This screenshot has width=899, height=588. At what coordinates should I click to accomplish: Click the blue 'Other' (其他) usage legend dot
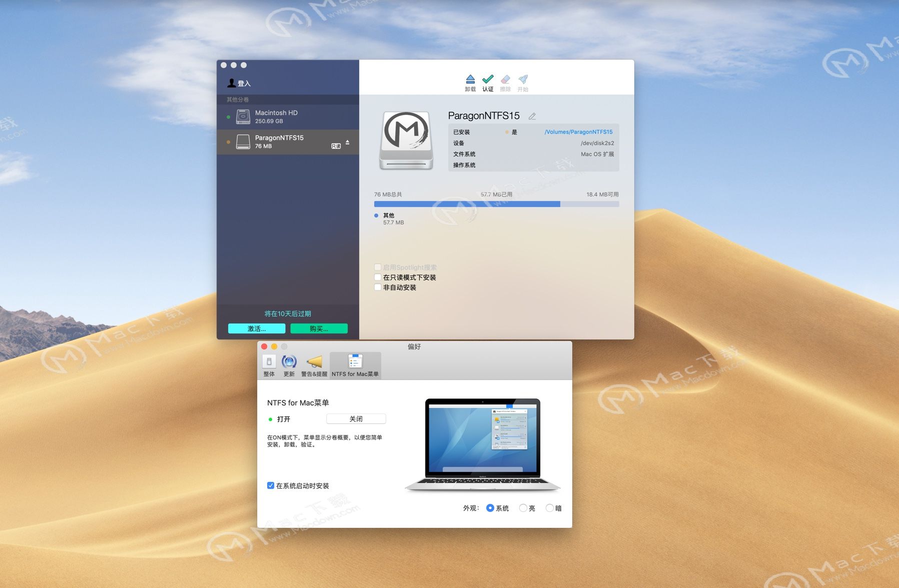point(376,215)
